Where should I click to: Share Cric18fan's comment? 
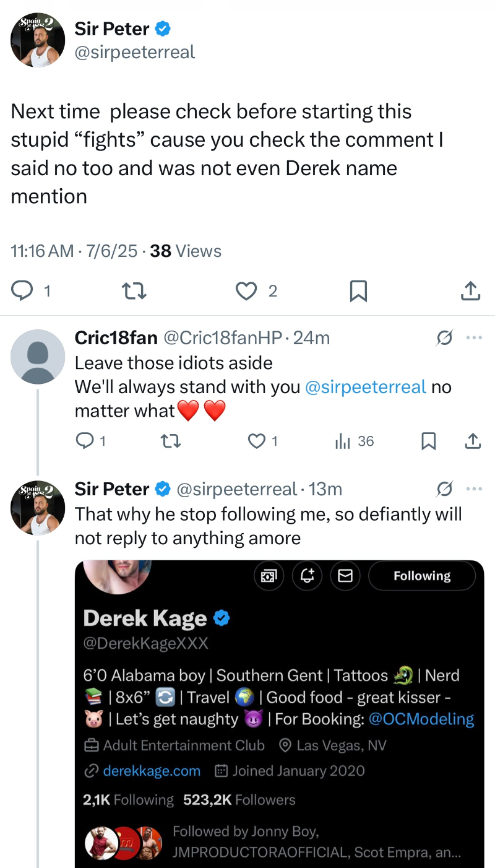472,441
